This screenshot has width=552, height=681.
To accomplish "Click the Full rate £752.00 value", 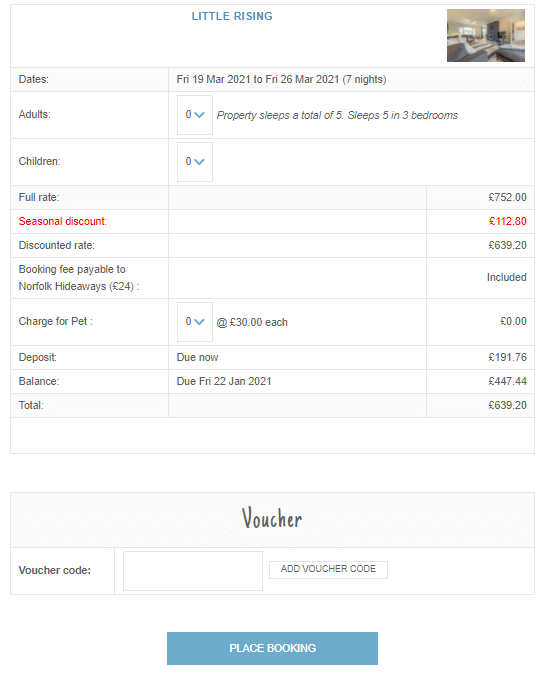I will [x=507, y=198].
